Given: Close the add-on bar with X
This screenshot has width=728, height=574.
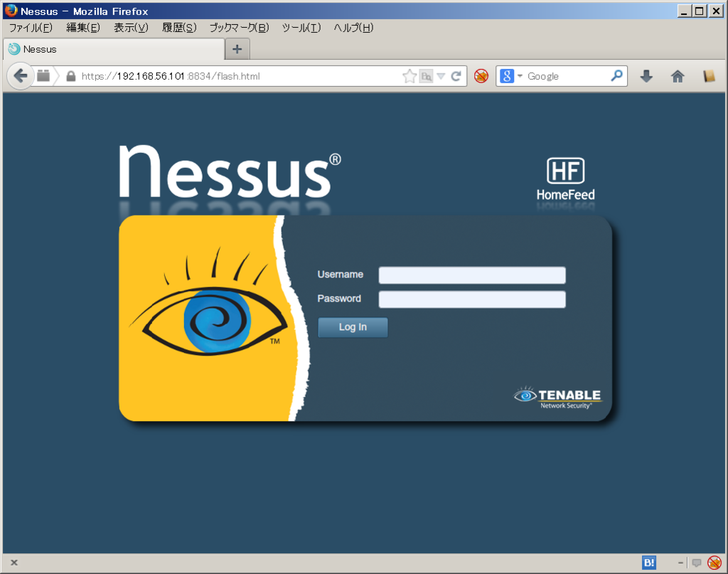Looking at the screenshot, I should point(14,563).
